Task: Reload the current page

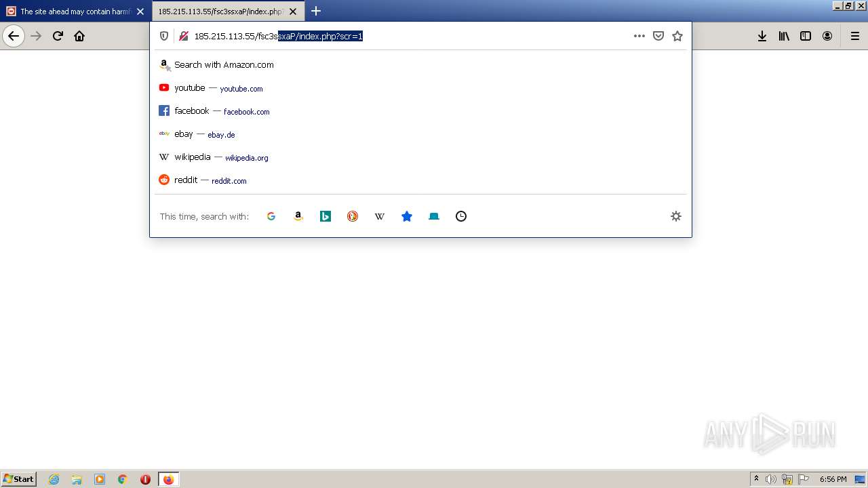Action: 58,36
